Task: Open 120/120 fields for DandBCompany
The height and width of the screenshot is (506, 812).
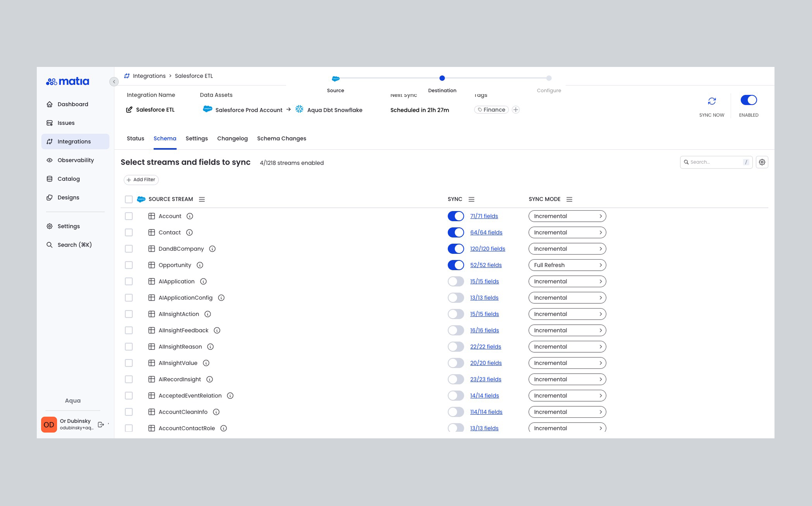Action: click(487, 249)
